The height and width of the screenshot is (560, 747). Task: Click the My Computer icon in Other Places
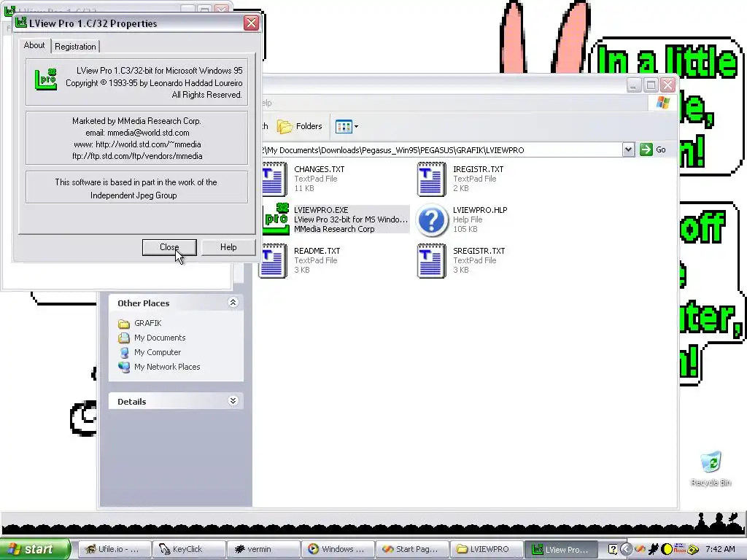[124, 353]
